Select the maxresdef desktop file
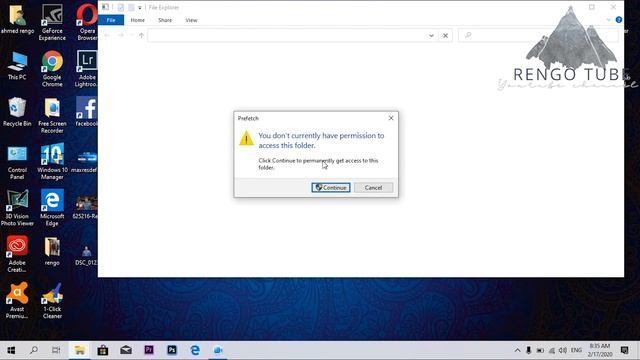640x360 pixels. [x=84, y=161]
